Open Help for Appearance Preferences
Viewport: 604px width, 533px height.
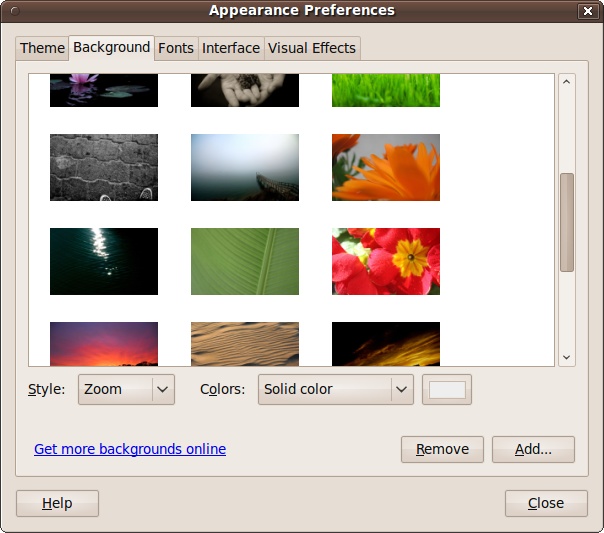point(57,503)
